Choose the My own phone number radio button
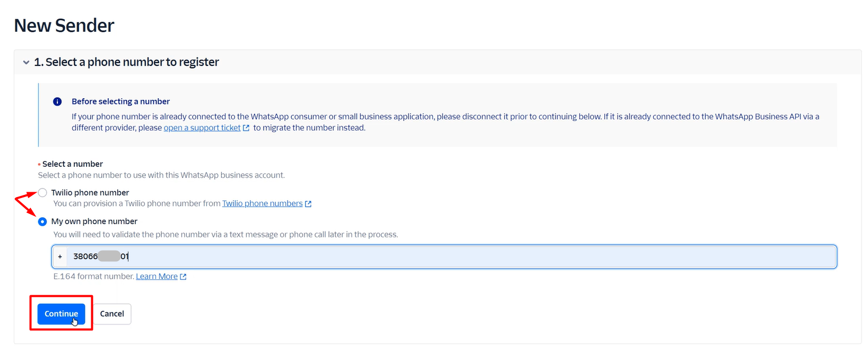This screenshot has width=868, height=351. click(x=42, y=221)
